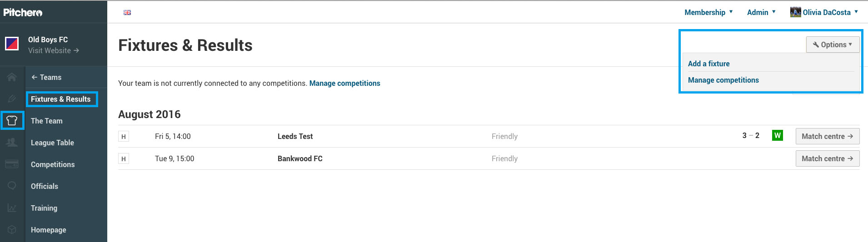Choose Add a fixture from Options
This screenshot has width=868, height=242.
click(x=708, y=64)
